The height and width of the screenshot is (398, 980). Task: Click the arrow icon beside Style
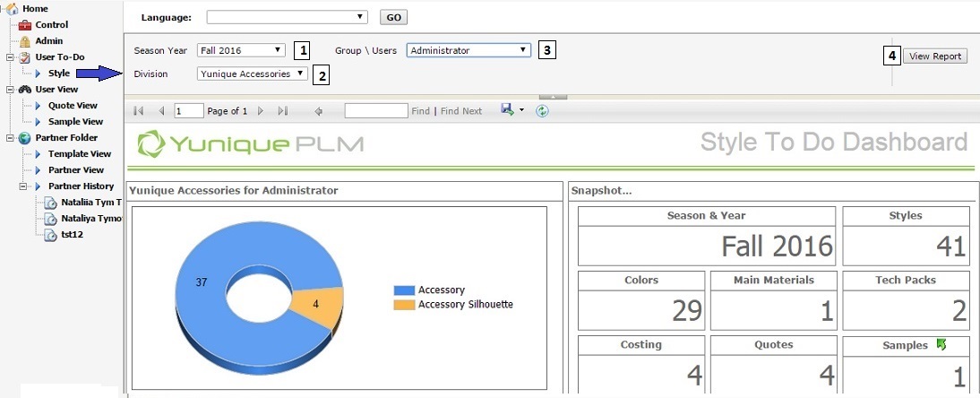tap(39, 74)
